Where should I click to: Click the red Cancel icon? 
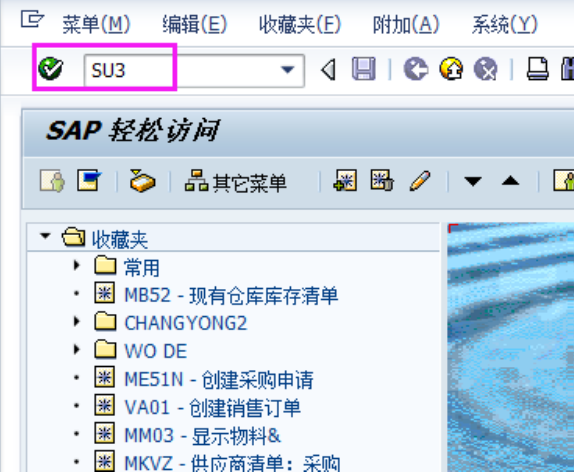click(485, 68)
